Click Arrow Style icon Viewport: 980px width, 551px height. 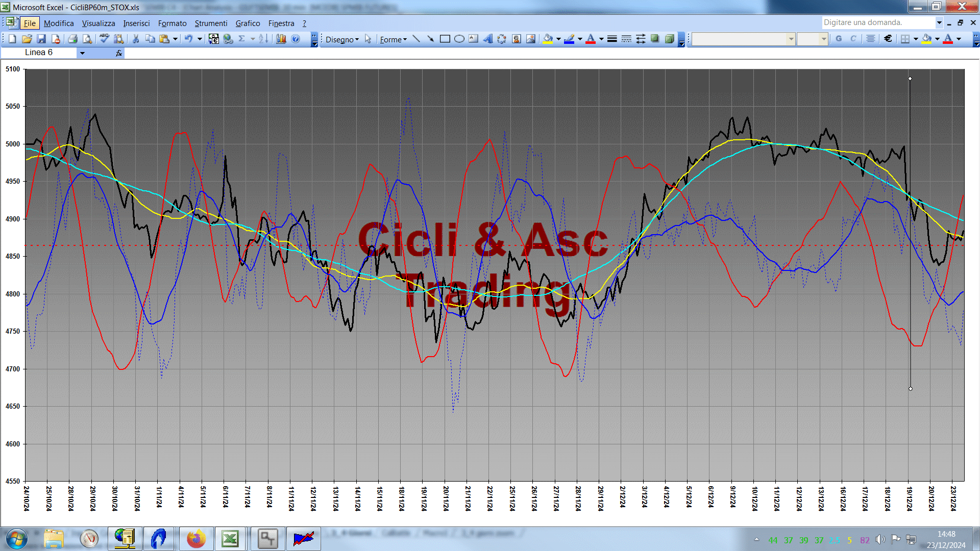[x=641, y=39]
